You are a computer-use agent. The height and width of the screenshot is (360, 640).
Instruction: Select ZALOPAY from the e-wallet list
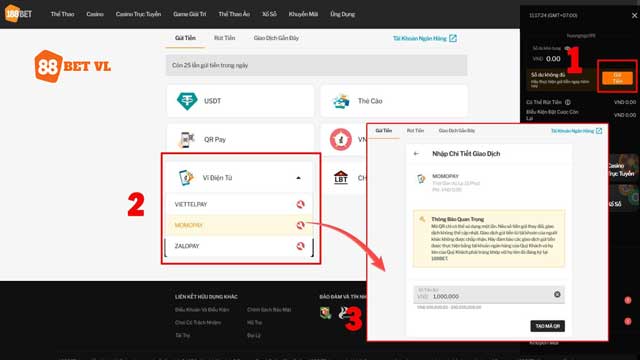(x=240, y=246)
